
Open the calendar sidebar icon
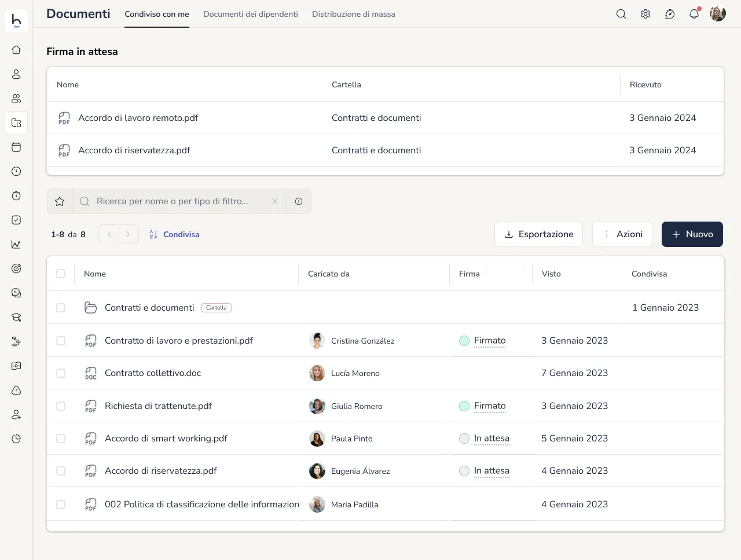tap(16, 147)
